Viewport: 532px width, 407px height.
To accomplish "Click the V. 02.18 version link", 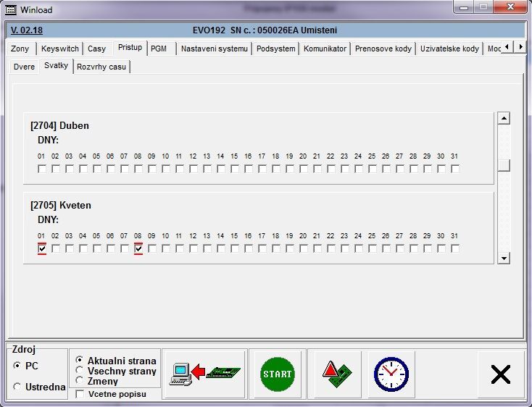I will [x=27, y=30].
